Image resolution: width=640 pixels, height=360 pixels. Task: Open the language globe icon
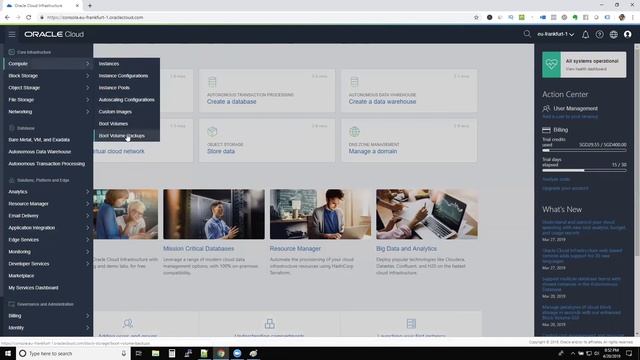pos(613,34)
